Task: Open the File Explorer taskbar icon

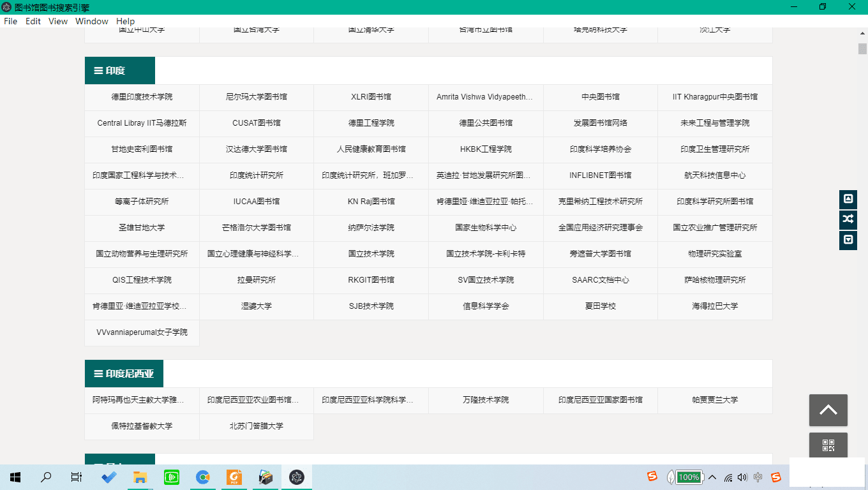Action: [140, 477]
